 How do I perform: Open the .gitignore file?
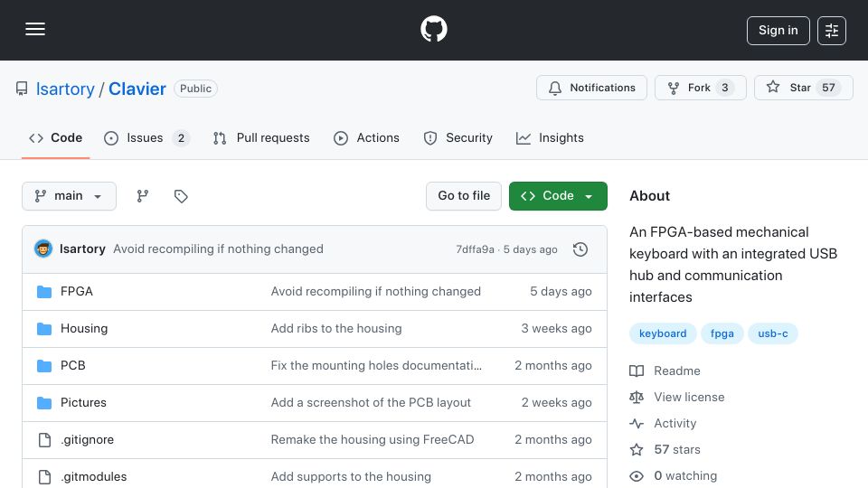[88, 440]
